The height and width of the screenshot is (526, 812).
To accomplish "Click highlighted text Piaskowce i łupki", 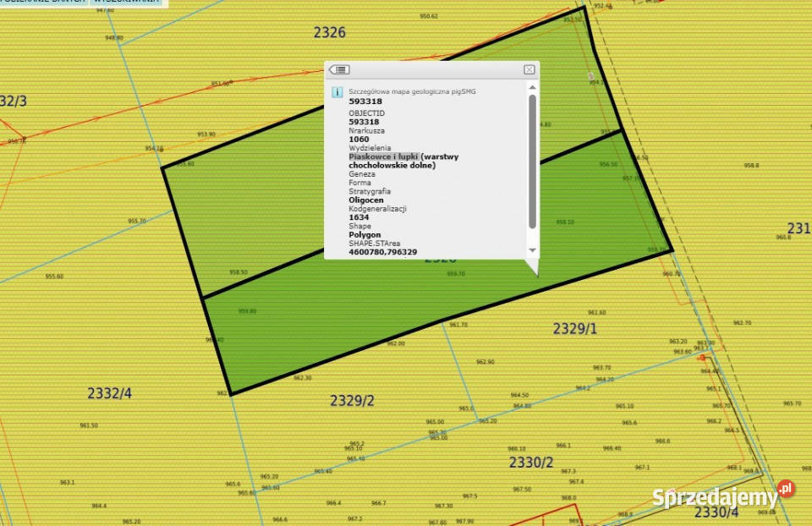I will (x=383, y=156).
